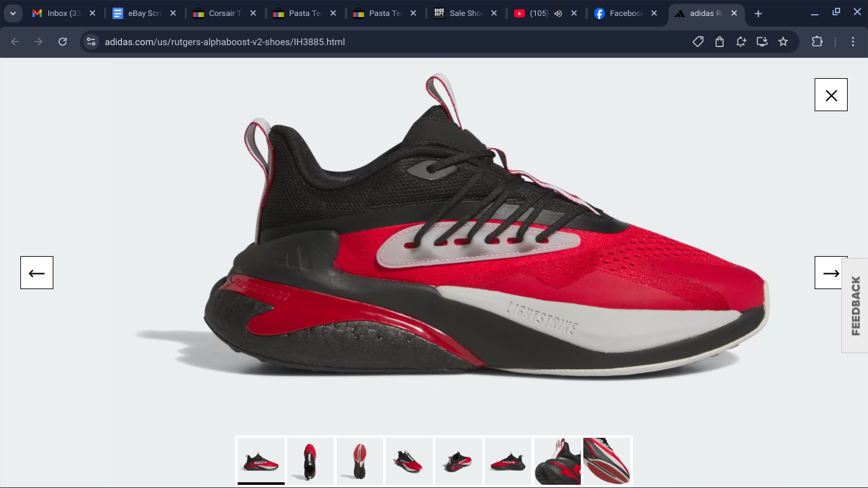Select the shoe sole thumbnail
Screen dimensions: 868x488
pos(360,461)
